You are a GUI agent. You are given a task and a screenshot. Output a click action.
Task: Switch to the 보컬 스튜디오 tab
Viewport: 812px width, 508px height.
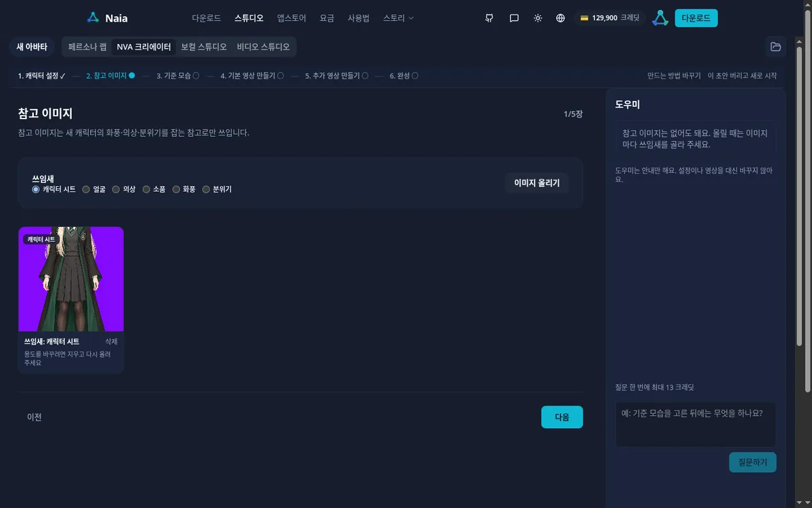click(204, 47)
